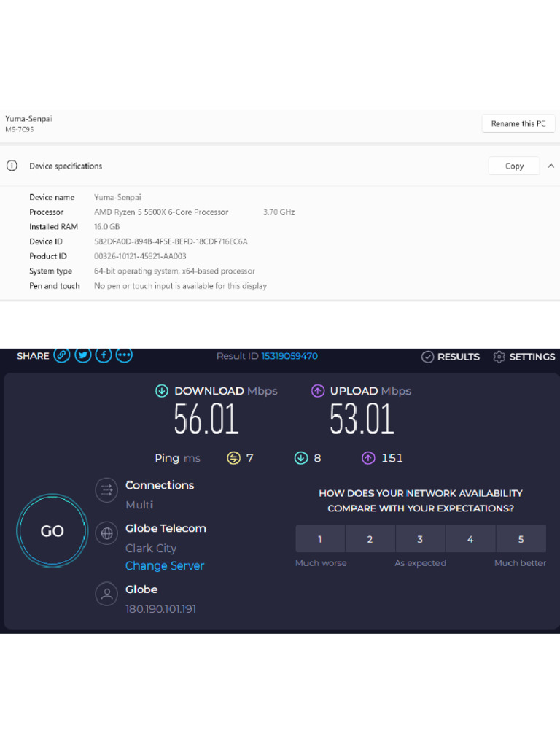Click the download latency icon next to 8
560x747 pixels.
tap(301, 458)
